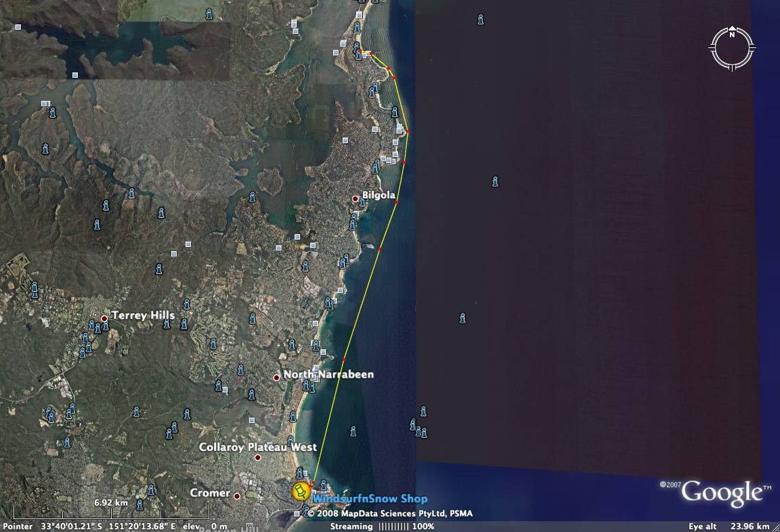Pick the North Narrabeen place marker dot
This screenshot has height=532, width=780.
[x=276, y=377]
